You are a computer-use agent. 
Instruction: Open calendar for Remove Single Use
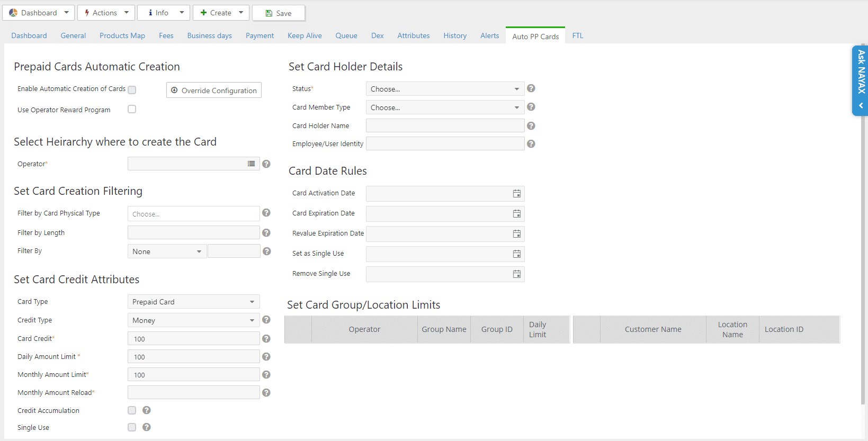tap(517, 274)
